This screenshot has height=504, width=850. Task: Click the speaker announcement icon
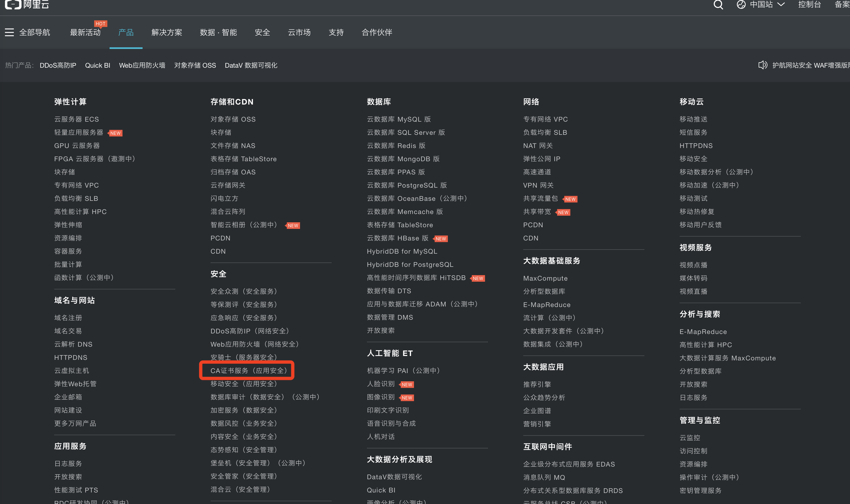click(x=762, y=65)
